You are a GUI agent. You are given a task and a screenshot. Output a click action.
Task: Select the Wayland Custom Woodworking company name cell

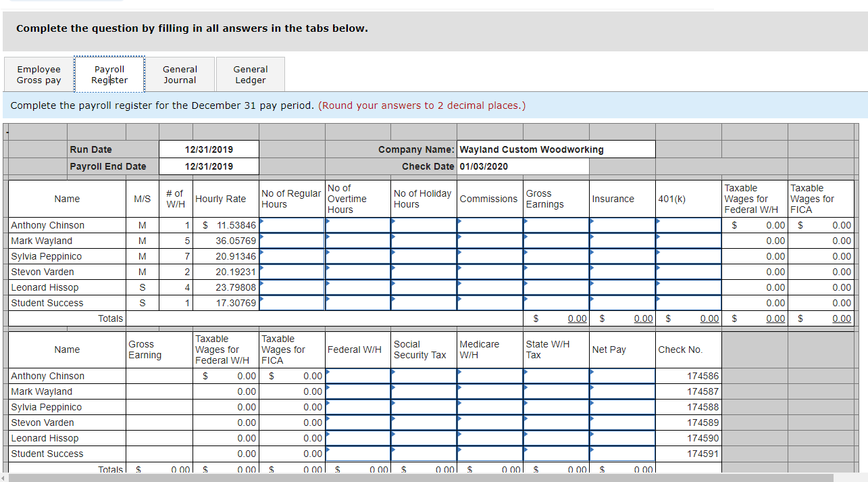[x=555, y=149]
